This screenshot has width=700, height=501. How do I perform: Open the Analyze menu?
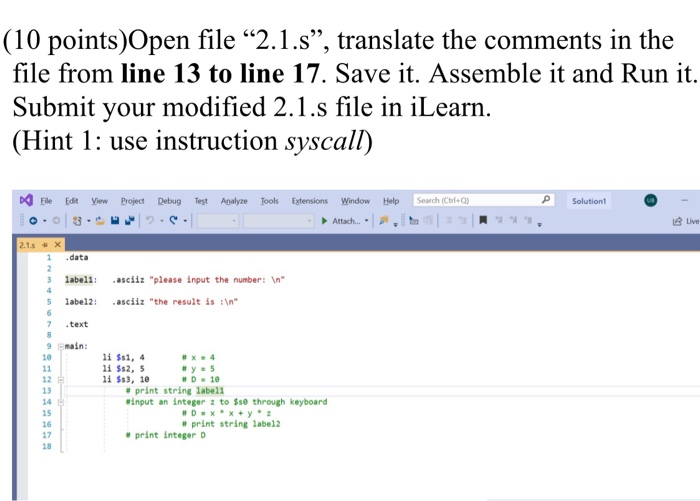(234, 201)
